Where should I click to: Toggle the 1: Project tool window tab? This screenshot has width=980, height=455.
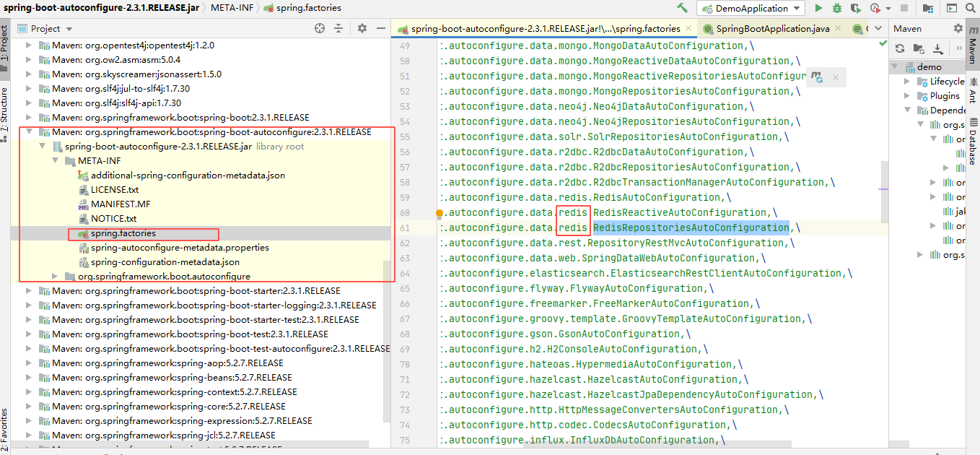coord(4,48)
